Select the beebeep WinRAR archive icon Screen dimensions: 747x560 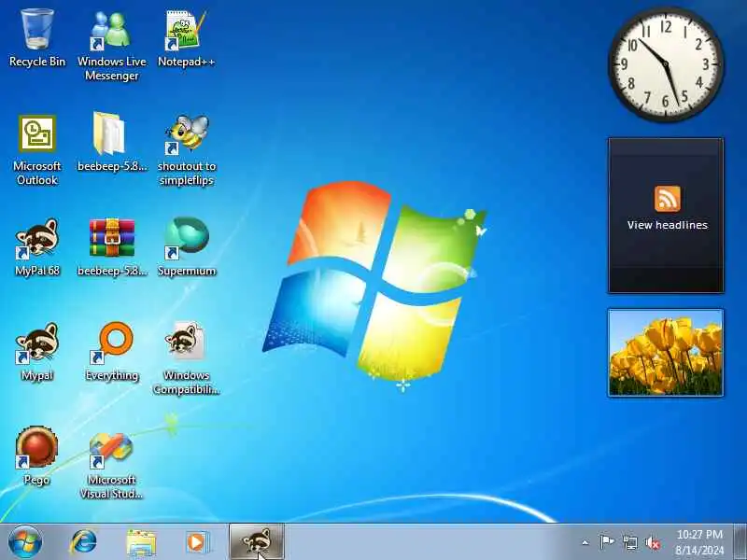(111, 247)
